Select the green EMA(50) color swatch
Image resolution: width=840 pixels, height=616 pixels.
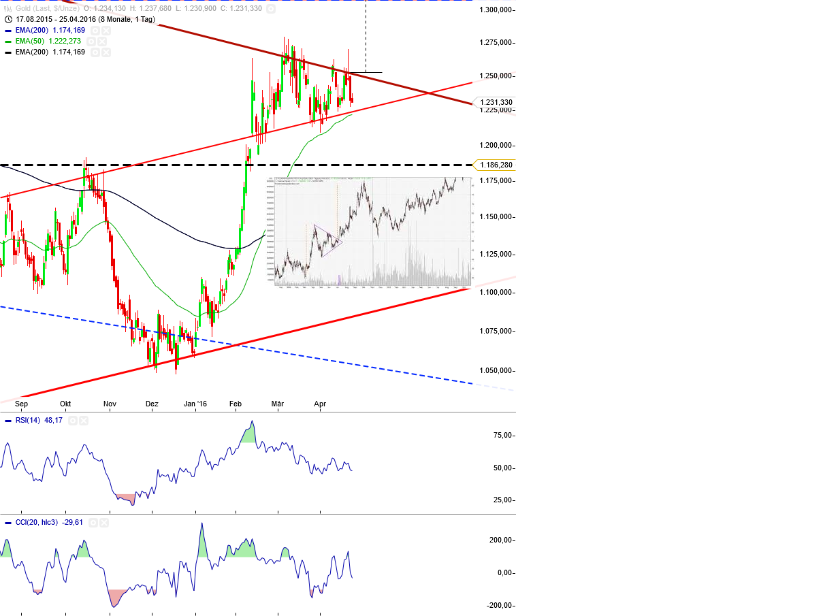7,41
